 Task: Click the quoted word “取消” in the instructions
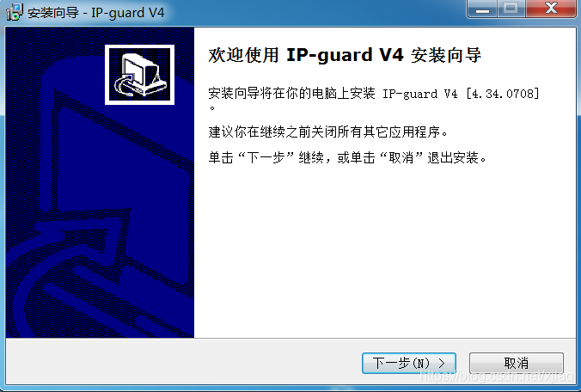coord(401,158)
